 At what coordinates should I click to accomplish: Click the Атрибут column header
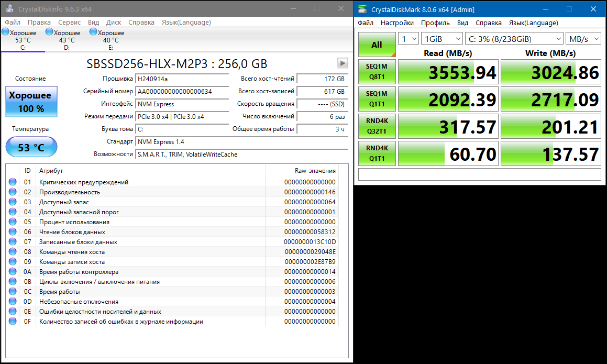pos(151,170)
